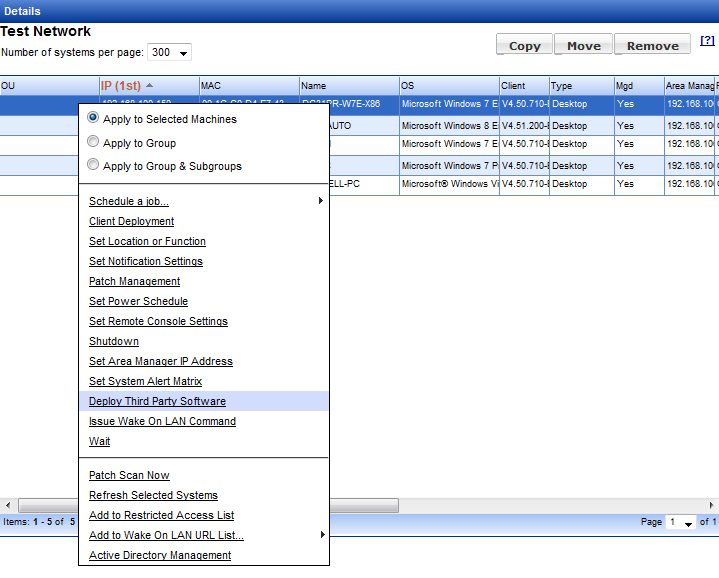This screenshot has width=719, height=578.
Task: Choose Patch Management from context menu
Action: point(134,281)
